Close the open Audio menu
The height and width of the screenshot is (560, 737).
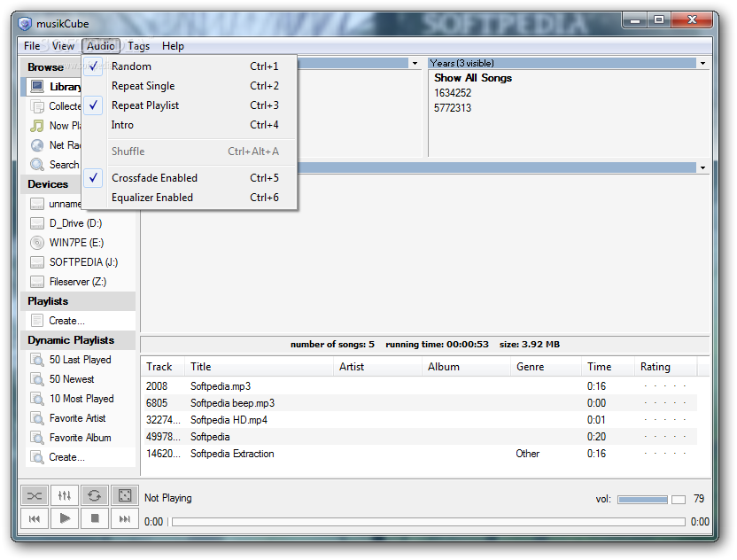click(101, 46)
